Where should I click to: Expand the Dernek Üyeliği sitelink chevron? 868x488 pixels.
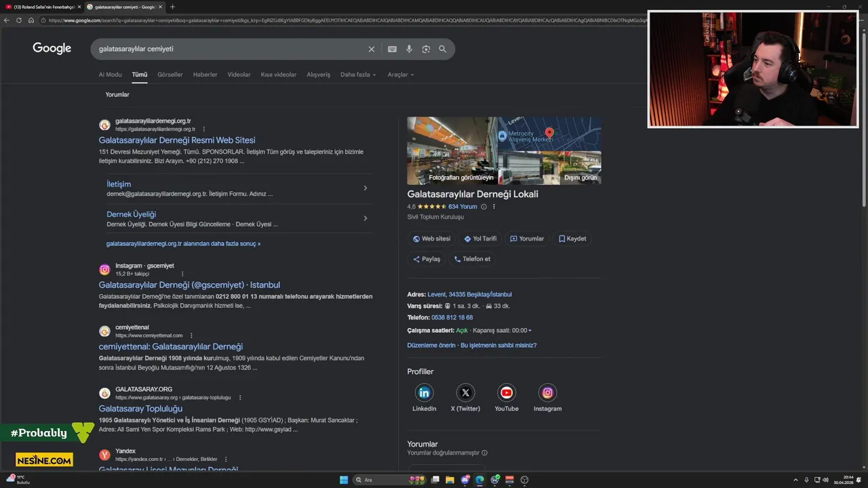click(365, 218)
